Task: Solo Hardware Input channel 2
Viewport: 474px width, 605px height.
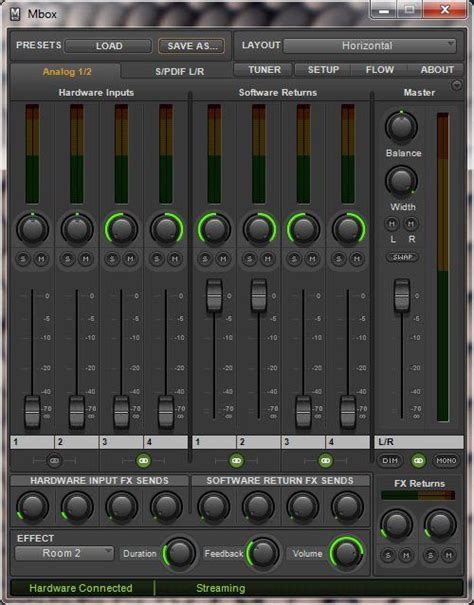Action: [x=68, y=259]
